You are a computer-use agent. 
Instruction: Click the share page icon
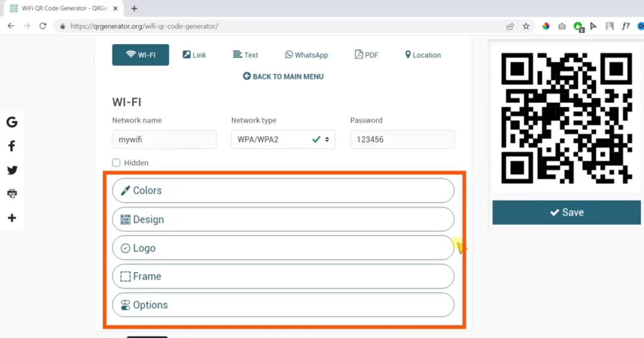tap(510, 26)
